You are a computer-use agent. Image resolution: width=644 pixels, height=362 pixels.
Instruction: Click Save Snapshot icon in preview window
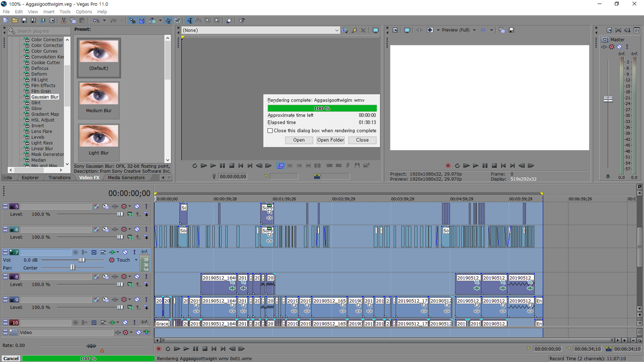click(x=511, y=30)
